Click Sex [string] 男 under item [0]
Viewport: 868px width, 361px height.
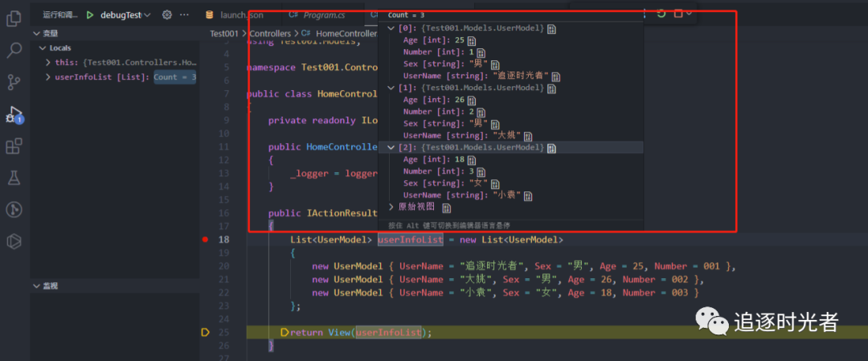point(445,65)
